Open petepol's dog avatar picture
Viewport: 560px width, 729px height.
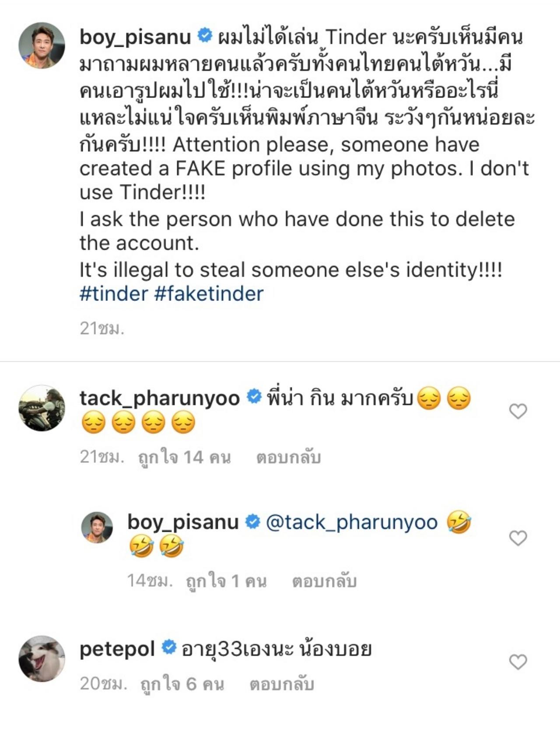[42, 659]
